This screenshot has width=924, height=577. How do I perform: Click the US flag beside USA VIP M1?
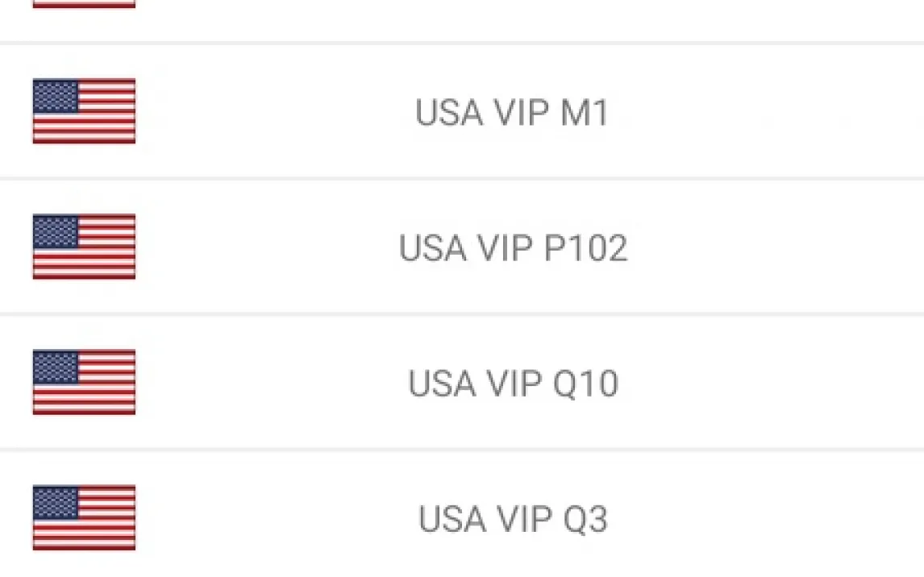click(85, 110)
